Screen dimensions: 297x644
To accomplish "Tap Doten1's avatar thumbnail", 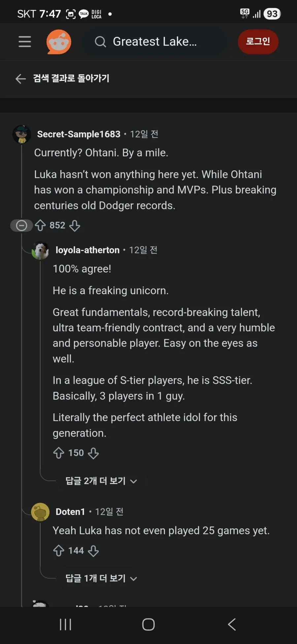I will [x=40, y=512].
